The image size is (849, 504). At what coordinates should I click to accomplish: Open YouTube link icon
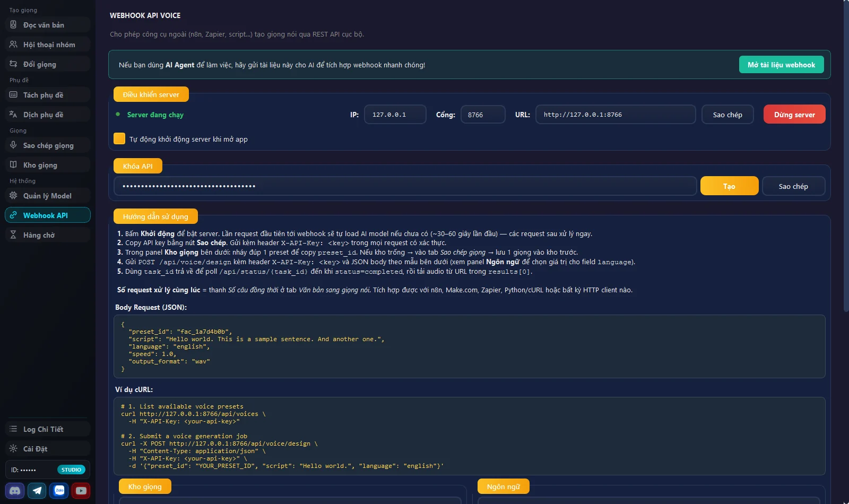pyautogui.click(x=81, y=491)
